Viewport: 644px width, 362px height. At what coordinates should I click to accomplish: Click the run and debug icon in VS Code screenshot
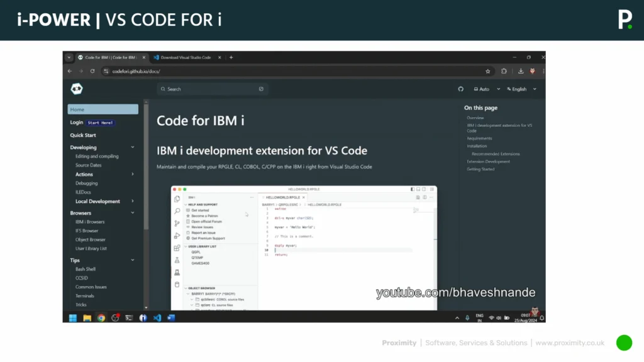click(x=177, y=236)
